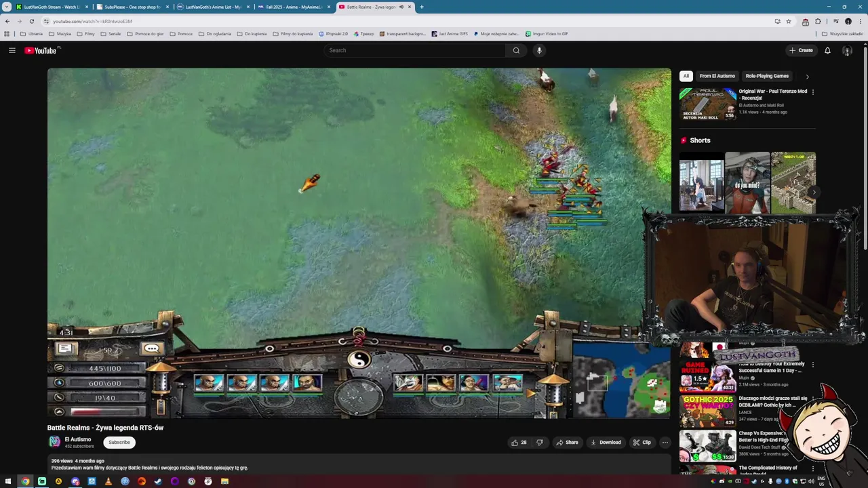Open the Filmy bookmarks folder

[85, 33]
